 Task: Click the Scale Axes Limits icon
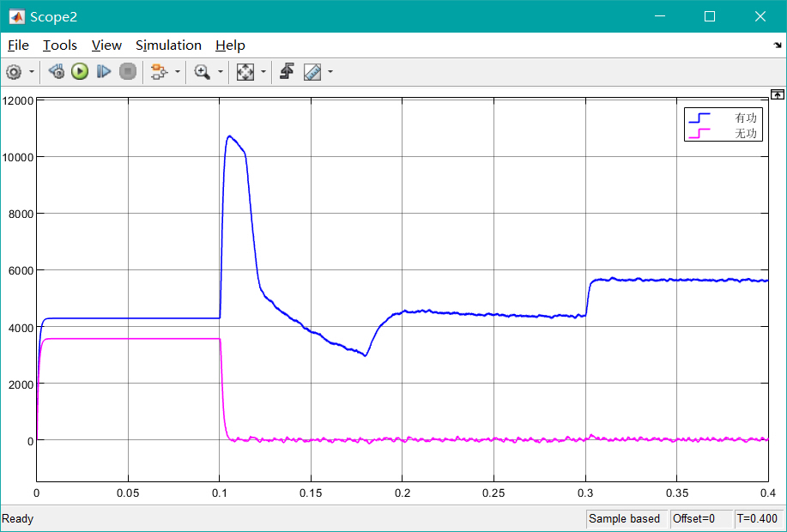pyautogui.click(x=245, y=72)
